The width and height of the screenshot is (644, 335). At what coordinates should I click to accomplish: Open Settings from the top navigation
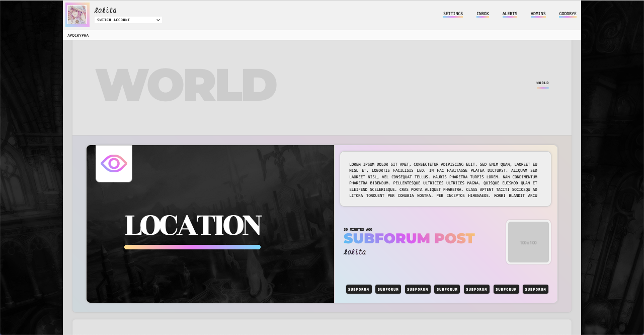453,14
